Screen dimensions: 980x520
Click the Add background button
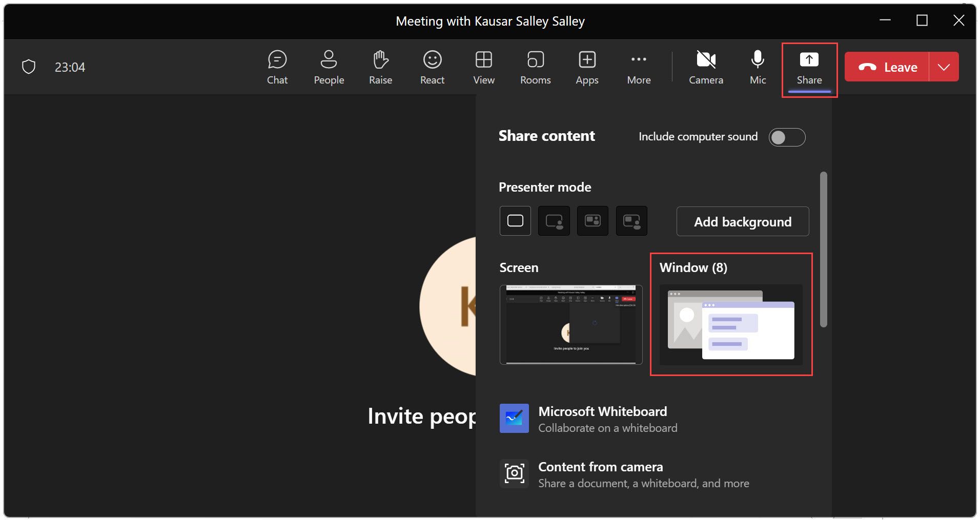point(743,221)
